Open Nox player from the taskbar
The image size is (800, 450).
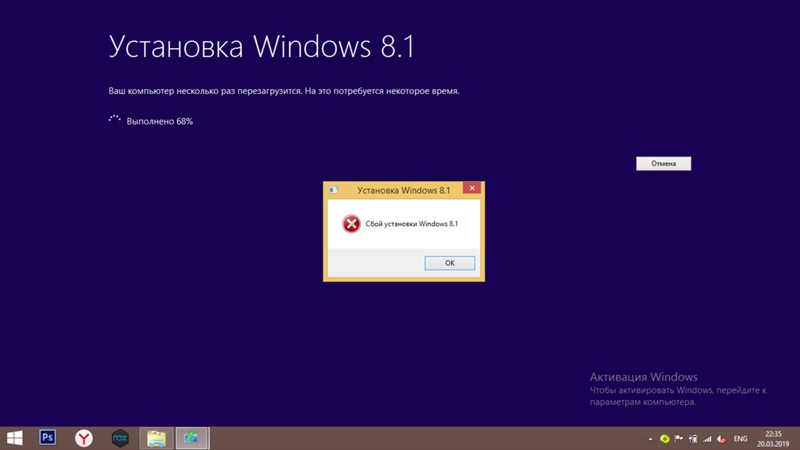(x=120, y=438)
